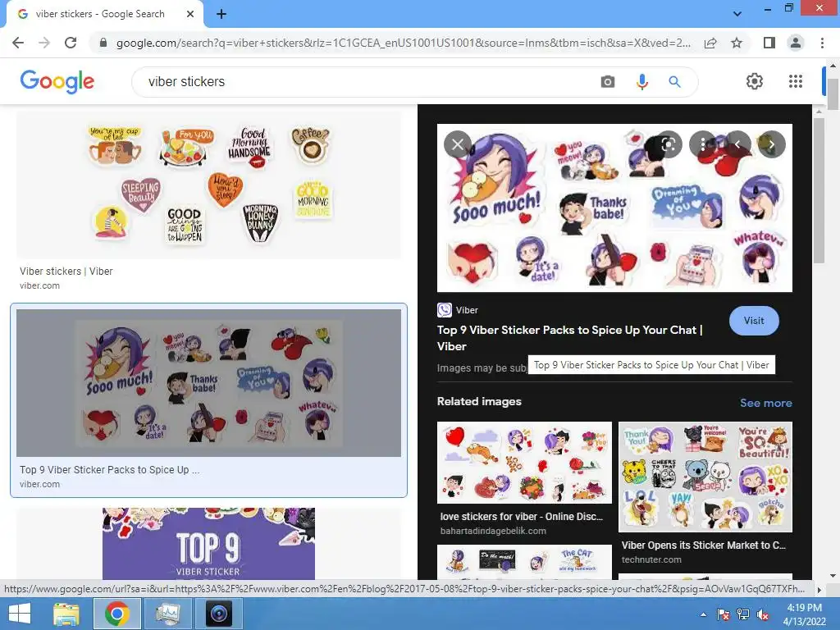Close the image preview panel

458,144
